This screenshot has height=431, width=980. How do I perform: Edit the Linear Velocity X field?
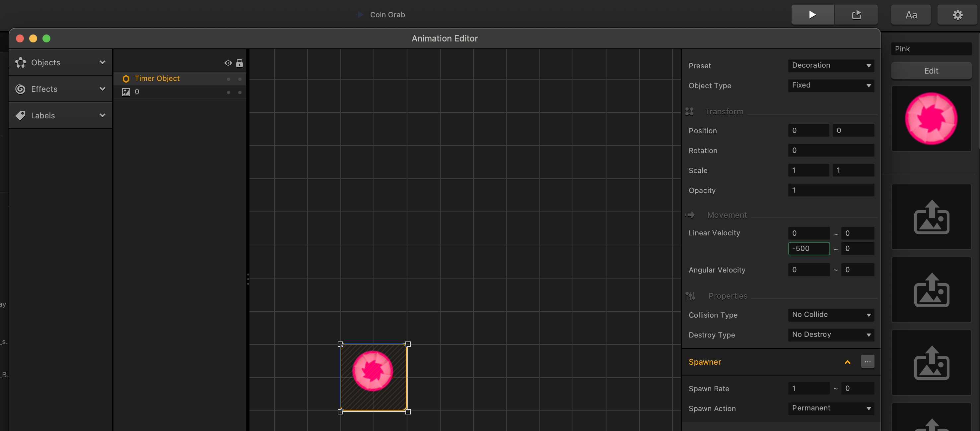tap(808, 233)
